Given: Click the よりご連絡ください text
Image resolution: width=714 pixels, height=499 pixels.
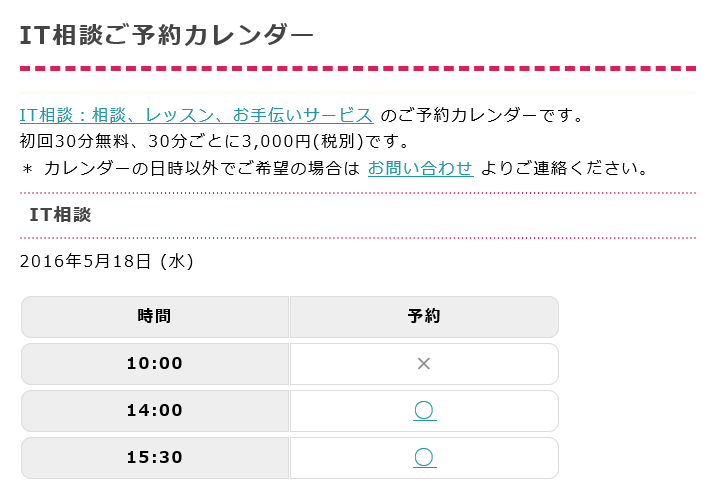Looking at the screenshot, I should click(565, 168).
